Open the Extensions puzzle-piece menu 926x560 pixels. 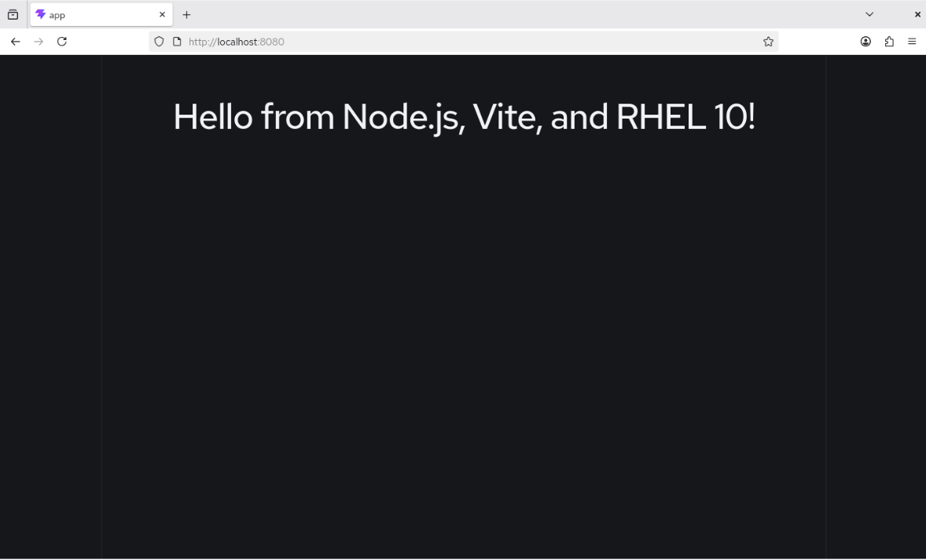[889, 42]
